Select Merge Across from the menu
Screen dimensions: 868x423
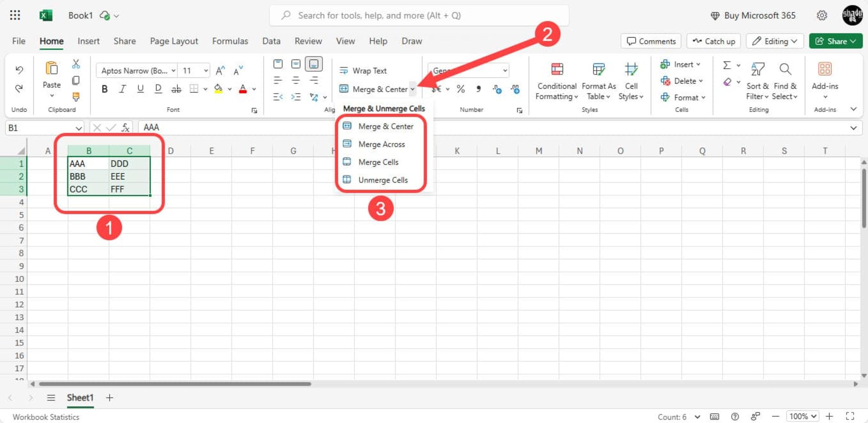click(x=381, y=144)
